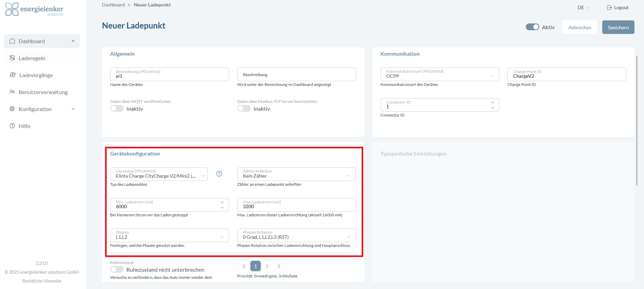Click the Laderegeln sidebar icon

click(x=12, y=58)
